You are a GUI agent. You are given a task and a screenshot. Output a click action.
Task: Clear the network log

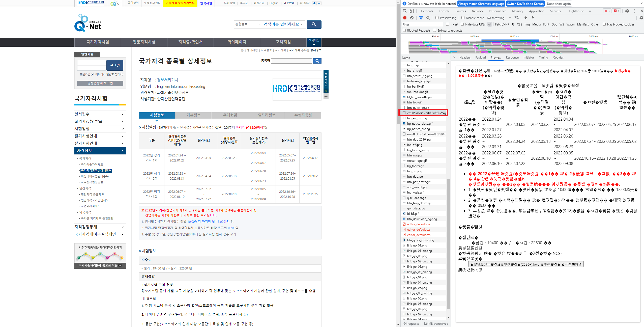[412, 18]
